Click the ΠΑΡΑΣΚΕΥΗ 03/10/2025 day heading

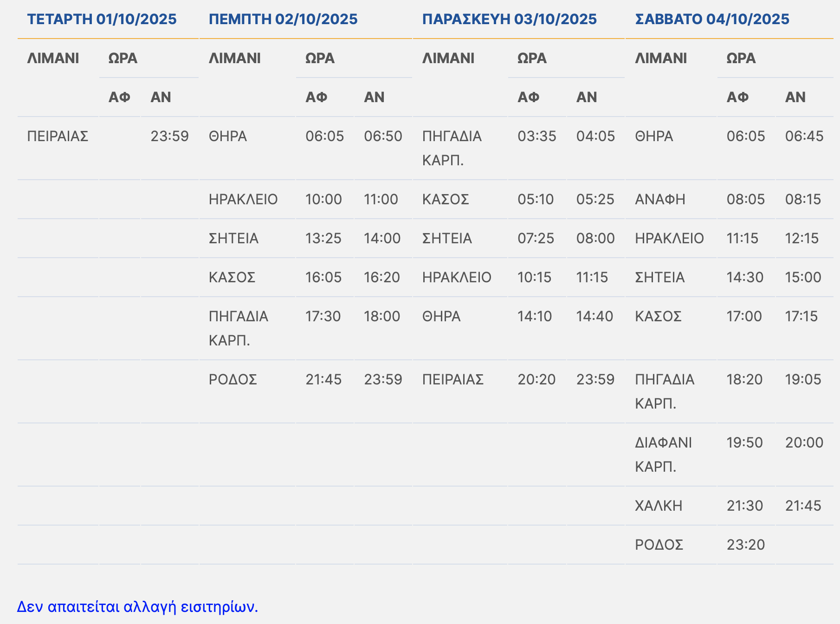point(509,19)
